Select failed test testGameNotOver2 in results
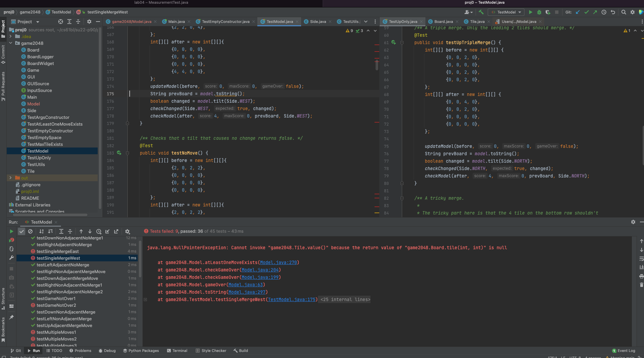The image size is (644, 358). click(56, 305)
